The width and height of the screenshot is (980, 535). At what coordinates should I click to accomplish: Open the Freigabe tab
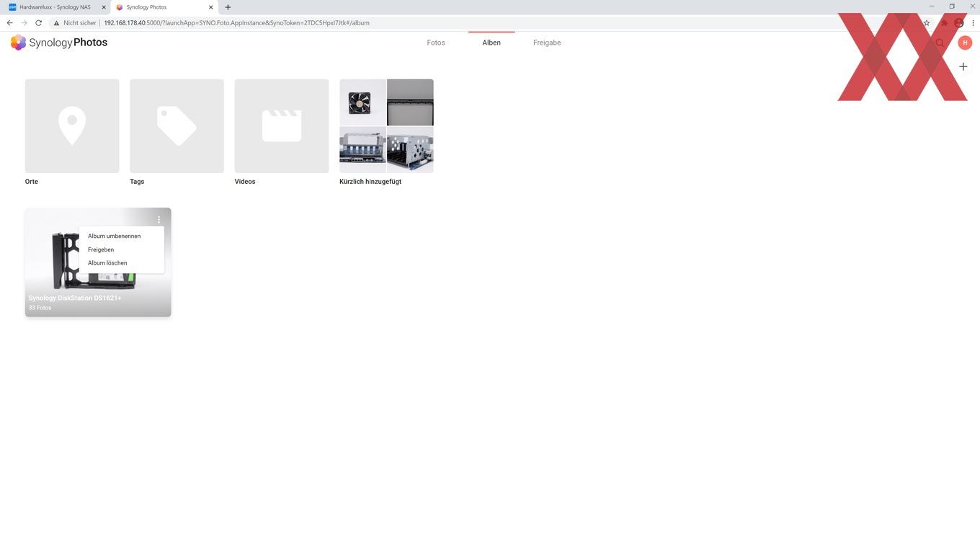click(547, 43)
